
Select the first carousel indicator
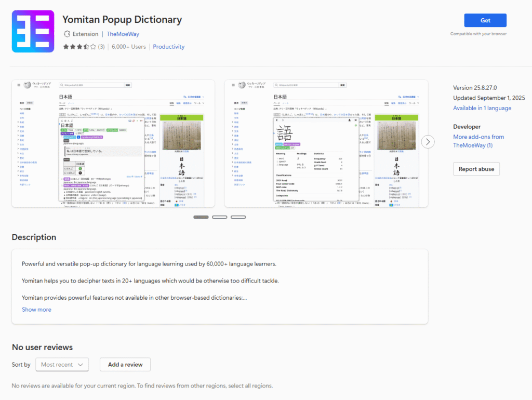201,217
